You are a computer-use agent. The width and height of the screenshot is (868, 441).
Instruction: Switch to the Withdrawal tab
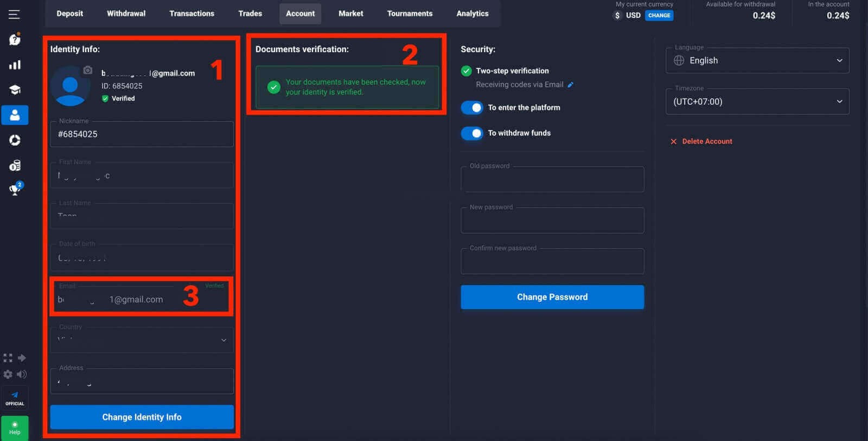click(x=126, y=14)
